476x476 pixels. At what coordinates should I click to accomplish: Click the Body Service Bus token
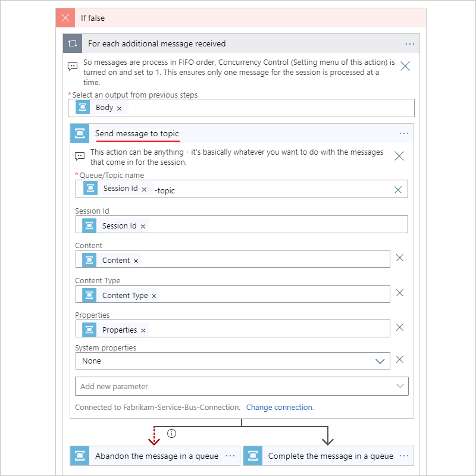102,108
